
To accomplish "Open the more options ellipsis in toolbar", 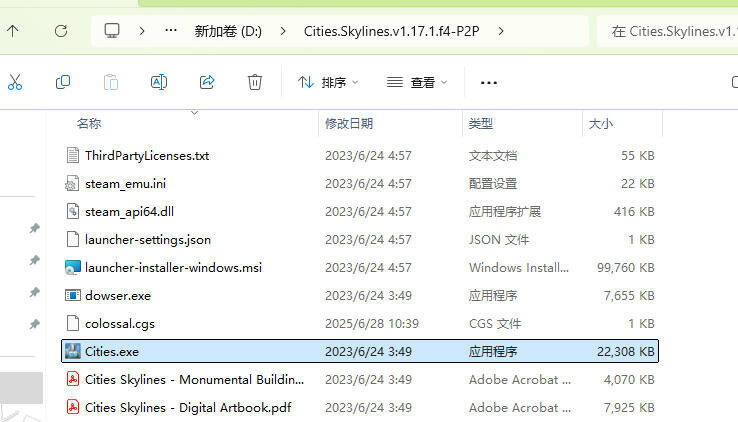I will coord(489,83).
